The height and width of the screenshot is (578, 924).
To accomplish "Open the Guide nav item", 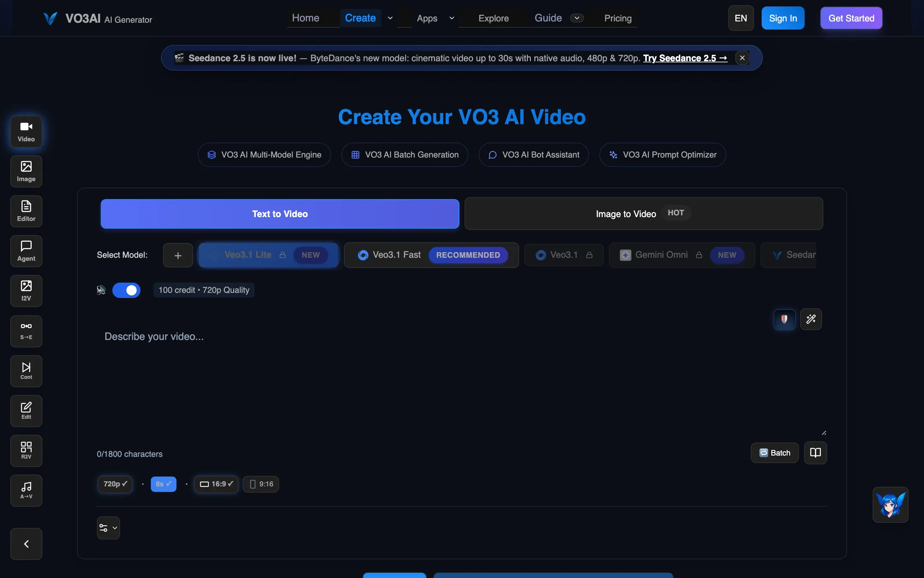I will 548,18.
